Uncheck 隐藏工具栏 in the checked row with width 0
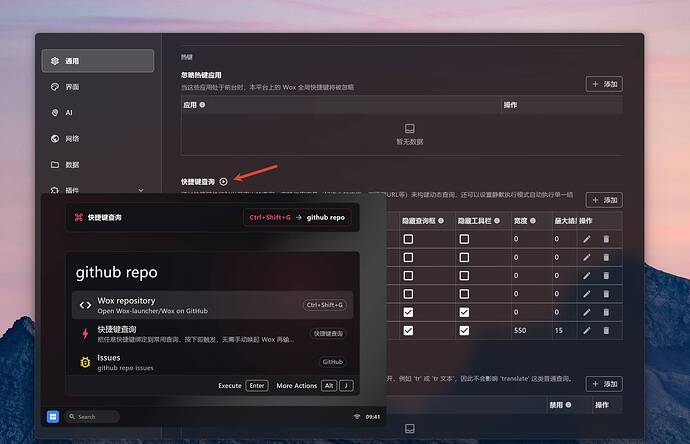Screen dimensions: 690x444 click(x=464, y=312)
